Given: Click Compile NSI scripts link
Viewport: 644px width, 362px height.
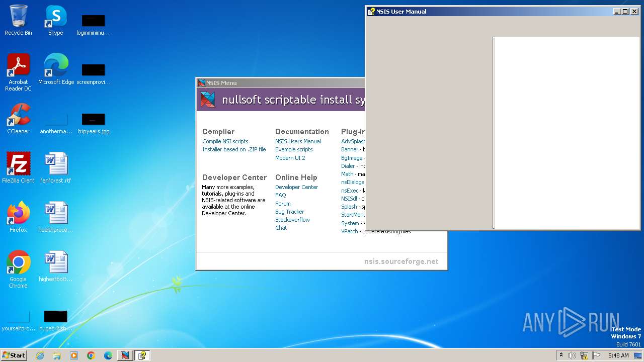Looking at the screenshot, I should pyautogui.click(x=225, y=141).
